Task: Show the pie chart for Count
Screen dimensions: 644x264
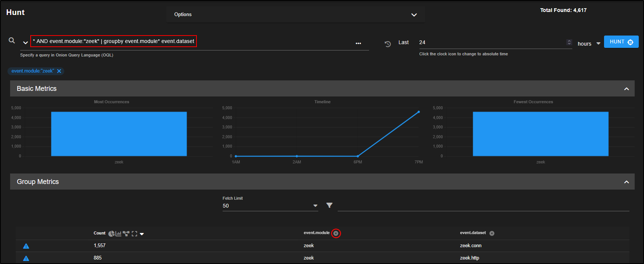Action: [111, 234]
